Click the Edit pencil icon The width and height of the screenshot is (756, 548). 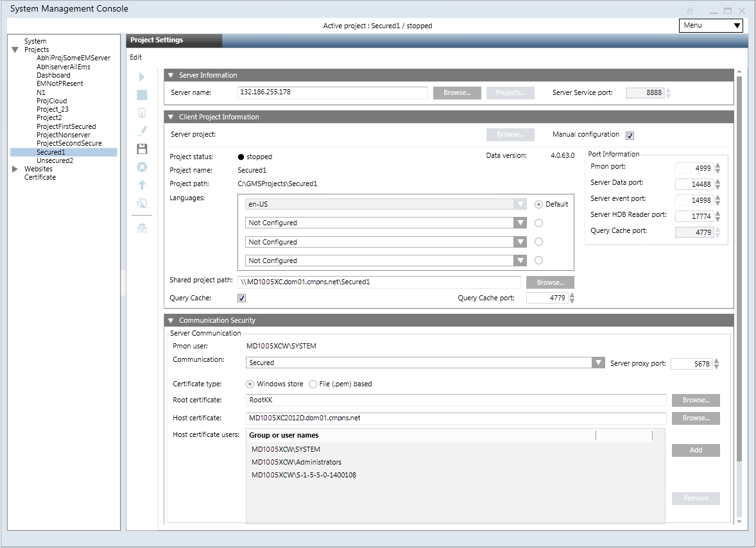tap(142, 131)
